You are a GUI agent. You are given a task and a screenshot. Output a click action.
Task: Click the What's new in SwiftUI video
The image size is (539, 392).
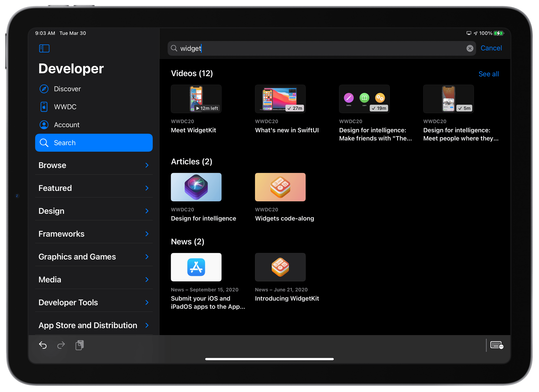[280, 99]
